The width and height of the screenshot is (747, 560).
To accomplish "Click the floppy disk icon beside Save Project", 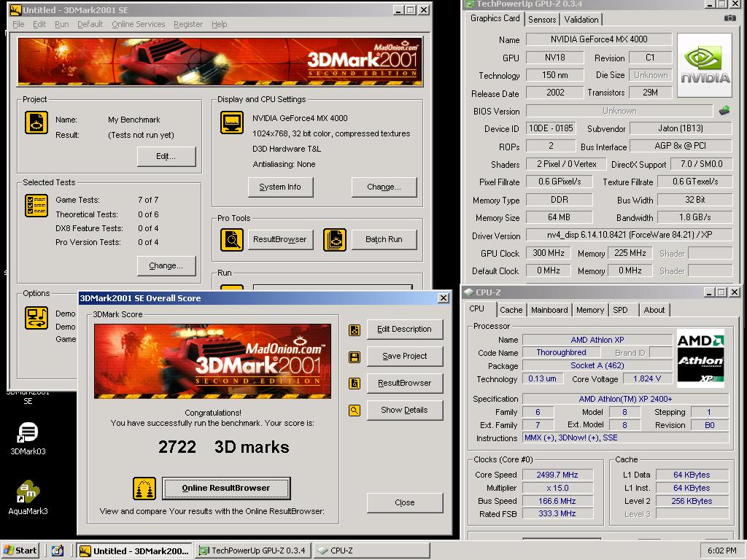I will click(x=355, y=357).
